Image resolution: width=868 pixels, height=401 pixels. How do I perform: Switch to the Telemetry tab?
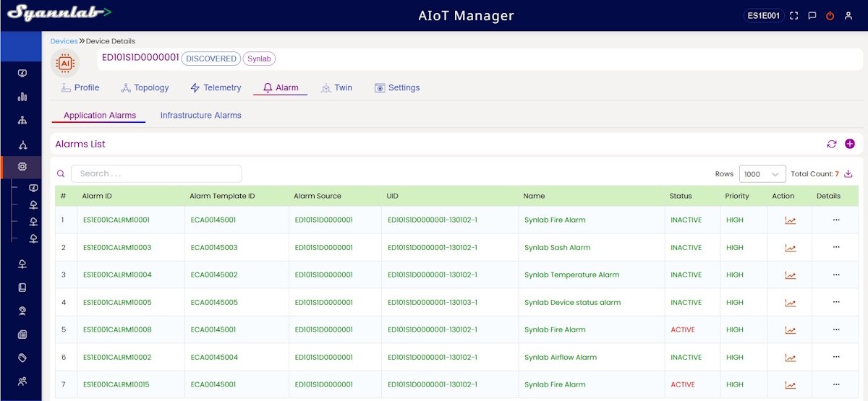click(216, 87)
